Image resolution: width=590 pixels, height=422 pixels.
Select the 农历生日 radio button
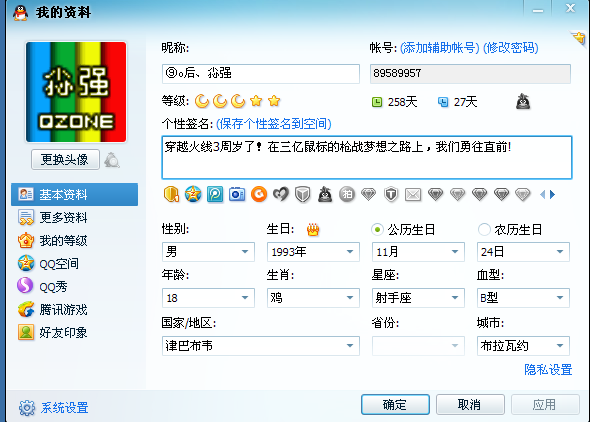coord(484,229)
